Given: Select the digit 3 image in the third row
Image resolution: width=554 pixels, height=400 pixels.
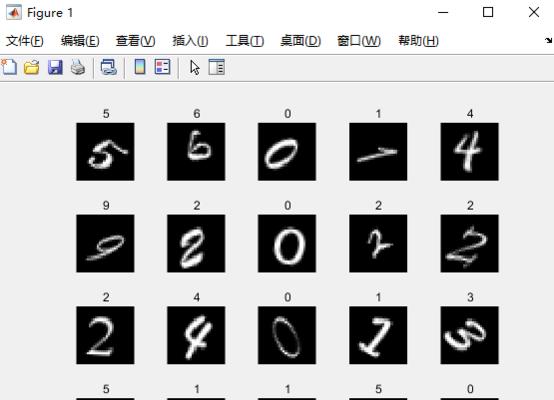Looking at the screenshot, I should click(x=470, y=335).
